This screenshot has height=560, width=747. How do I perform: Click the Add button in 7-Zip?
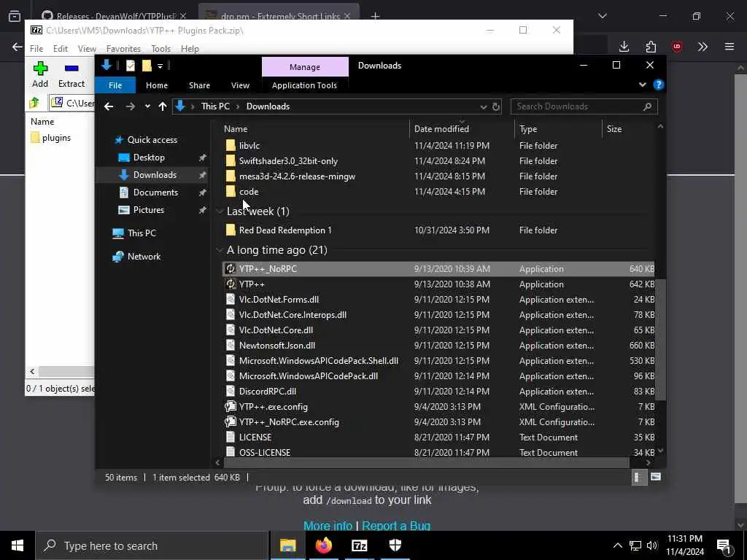(40, 74)
